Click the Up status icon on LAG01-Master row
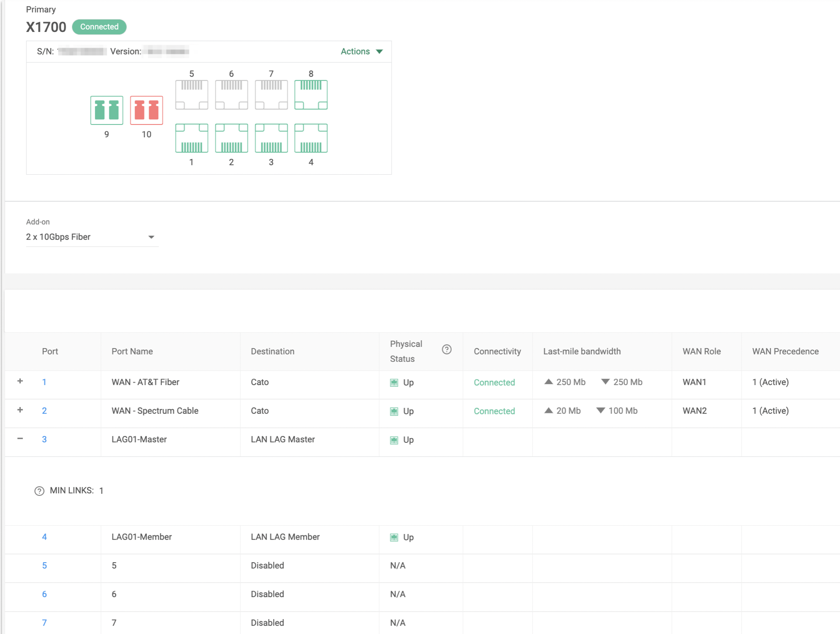 [x=395, y=439]
